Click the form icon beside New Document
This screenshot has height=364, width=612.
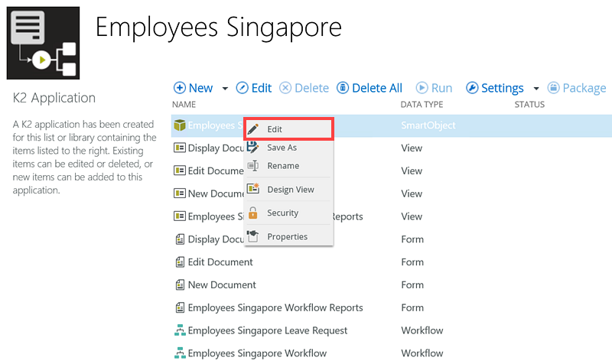click(x=180, y=284)
